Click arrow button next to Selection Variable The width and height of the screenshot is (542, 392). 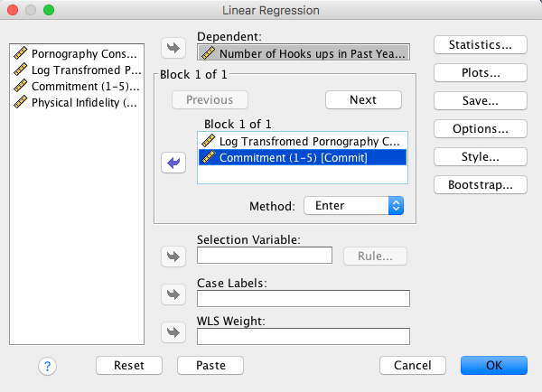tap(172, 256)
